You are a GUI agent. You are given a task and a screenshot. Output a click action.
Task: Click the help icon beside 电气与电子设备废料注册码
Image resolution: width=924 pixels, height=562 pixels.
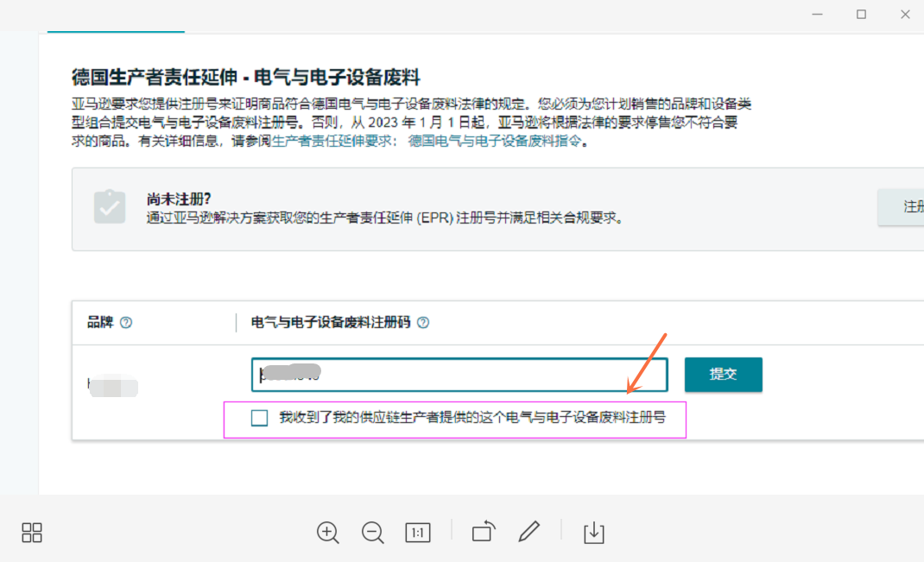tap(422, 321)
